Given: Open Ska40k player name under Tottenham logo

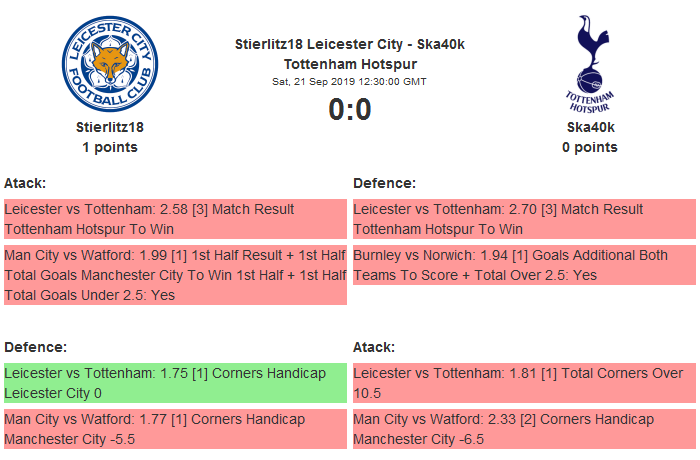Looking at the screenshot, I should pos(590,127).
